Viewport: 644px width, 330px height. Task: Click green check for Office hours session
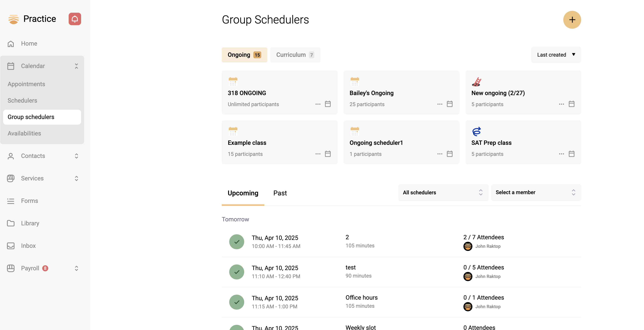click(x=237, y=302)
